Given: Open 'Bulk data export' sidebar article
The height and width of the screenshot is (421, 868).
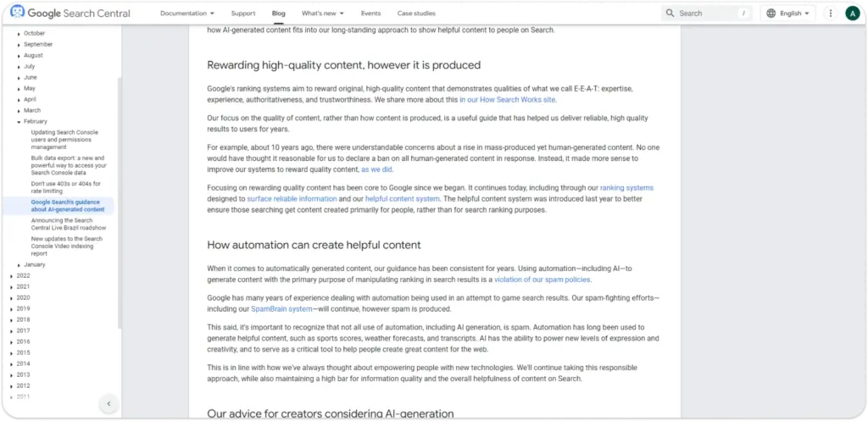Looking at the screenshot, I should [x=69, y=165].
